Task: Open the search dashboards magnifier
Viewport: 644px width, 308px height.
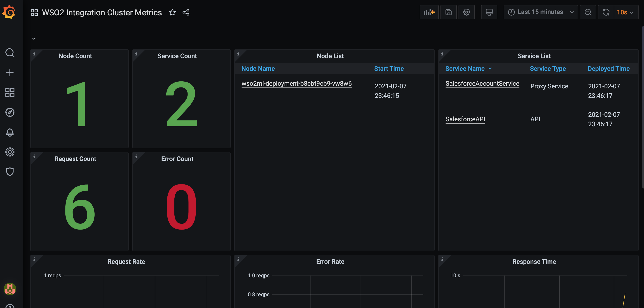Action: [10, 53]
